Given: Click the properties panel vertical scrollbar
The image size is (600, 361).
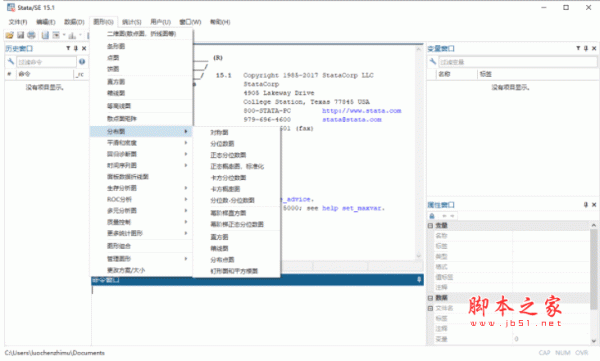Looking at the screenshot, I should pyautogui.click(x=593, y=283).
